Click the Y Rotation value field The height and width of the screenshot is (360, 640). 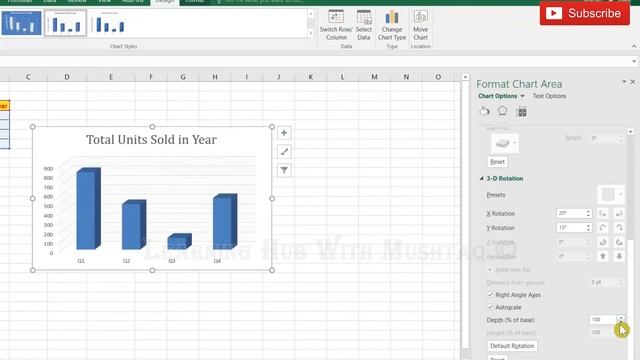click(571, 228)
